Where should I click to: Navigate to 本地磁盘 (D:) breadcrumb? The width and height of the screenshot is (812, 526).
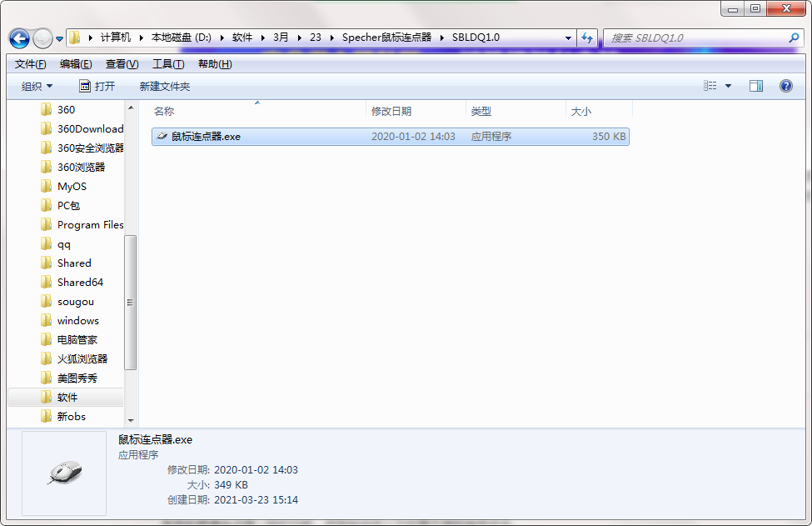point(182,38)
